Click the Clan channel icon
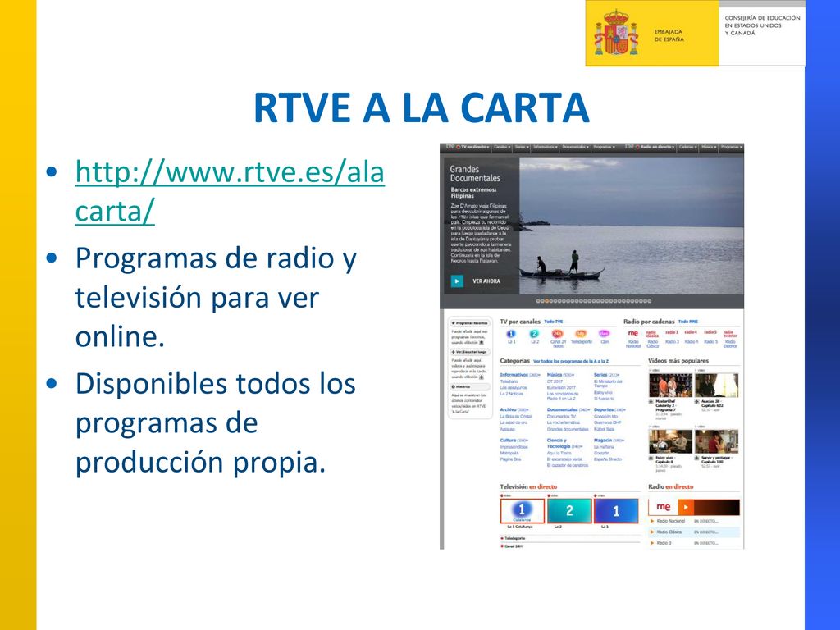 pos(604,334)
